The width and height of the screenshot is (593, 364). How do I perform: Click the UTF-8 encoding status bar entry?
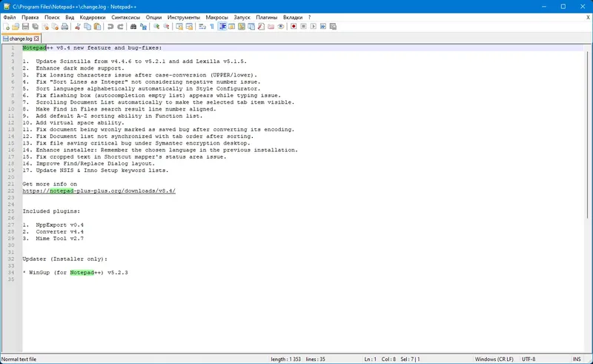click(529, 359)
